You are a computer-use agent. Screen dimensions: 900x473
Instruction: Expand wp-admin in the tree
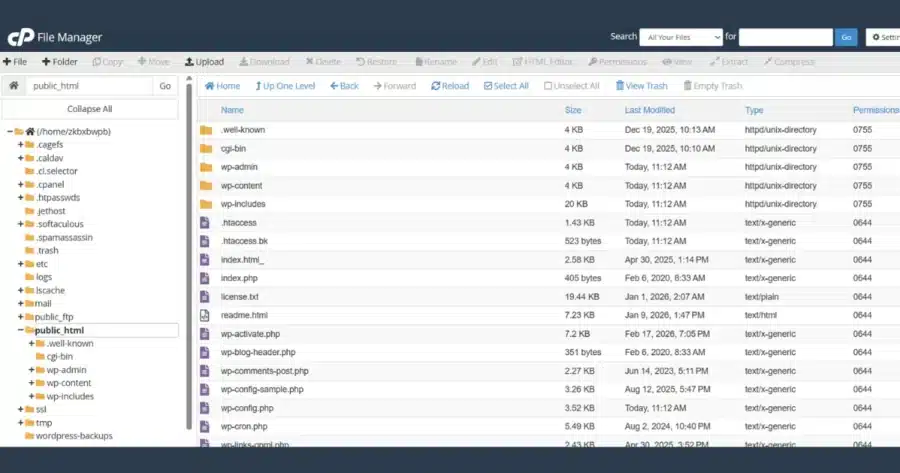click(x=32, y=370)
